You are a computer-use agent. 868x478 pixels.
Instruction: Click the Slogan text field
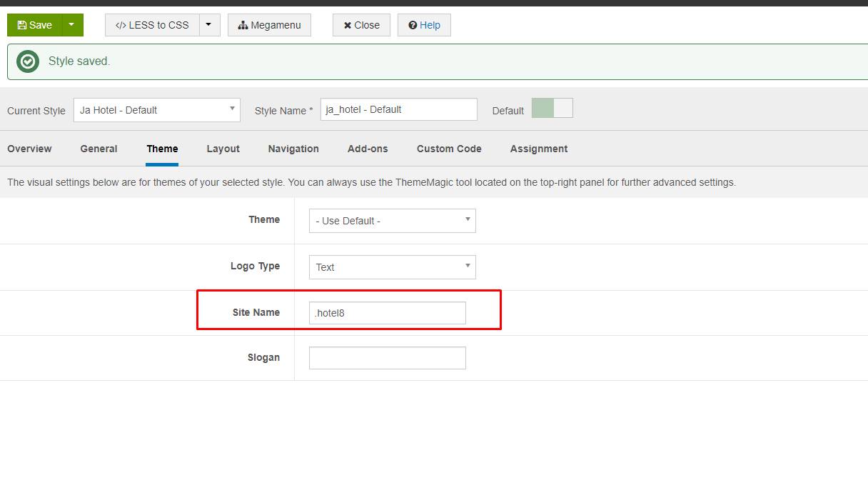click(387, 358)
